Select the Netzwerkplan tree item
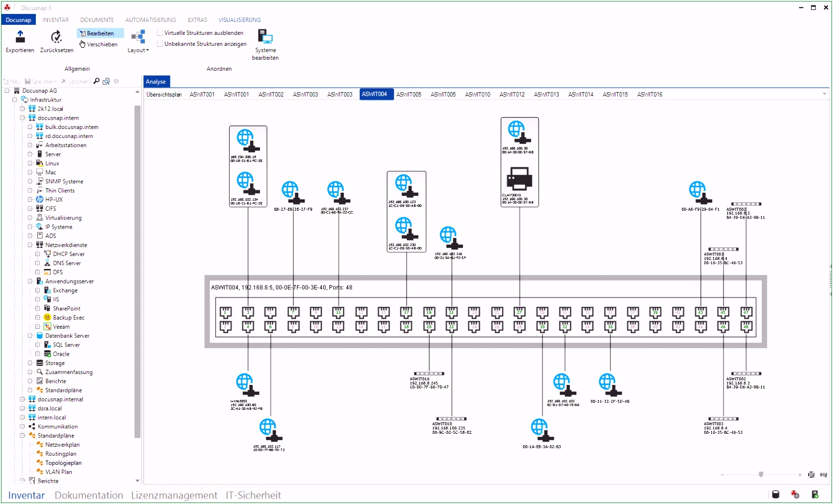The image size is (833, 504). pyautogui.click(x=62, y=445)
